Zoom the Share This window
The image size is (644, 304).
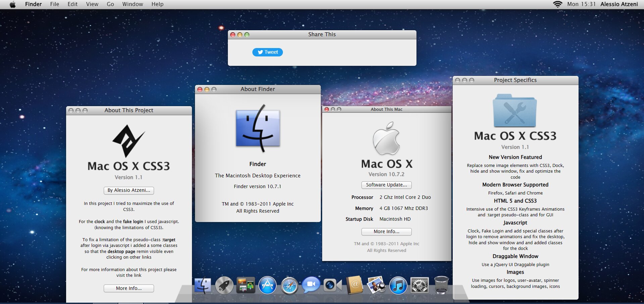click(x=247, y=35)
